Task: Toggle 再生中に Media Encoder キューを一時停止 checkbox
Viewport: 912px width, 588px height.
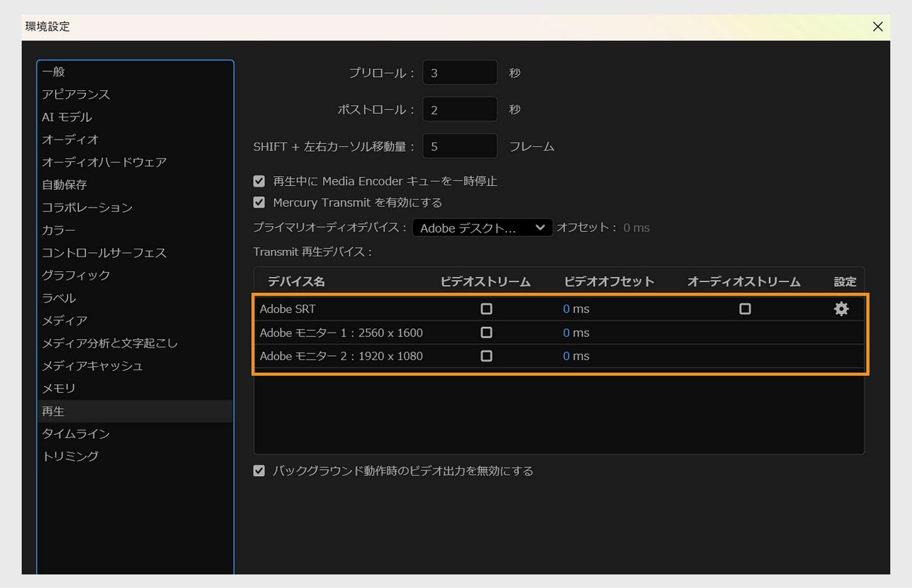Action: (x=259, y=181)
